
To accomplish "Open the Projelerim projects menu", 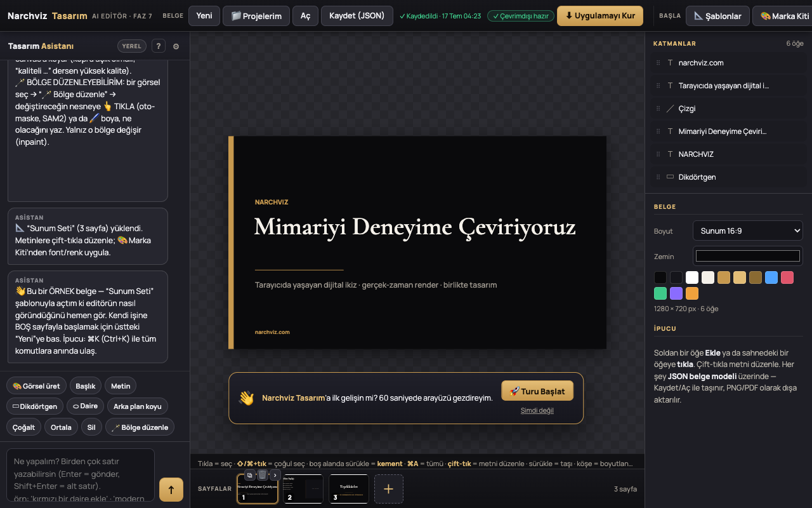I will pos(256,16).
